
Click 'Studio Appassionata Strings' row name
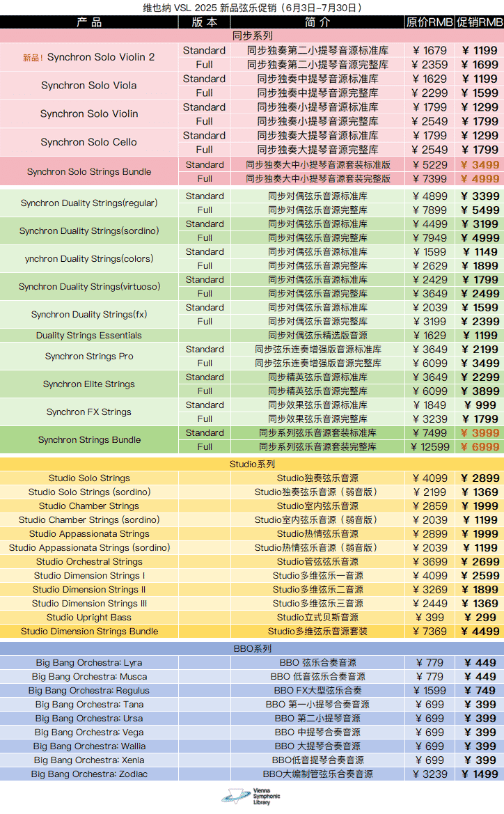pos(89,533)
